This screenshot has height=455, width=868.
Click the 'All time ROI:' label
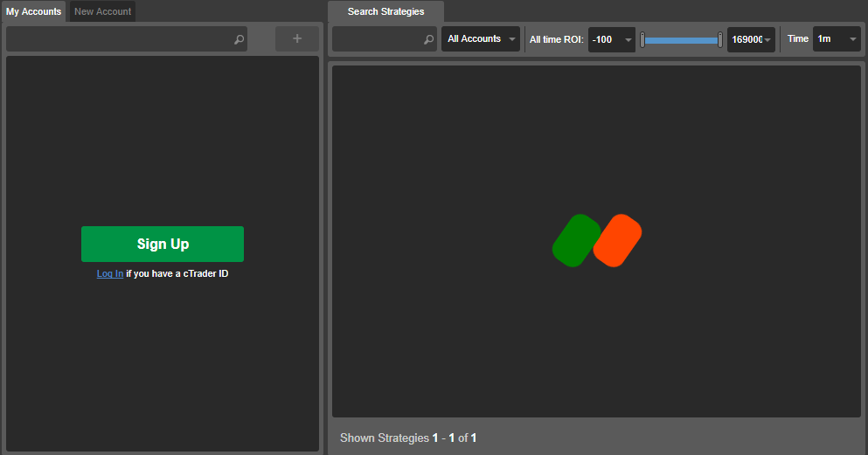pyautogui.click(x=556, y=39)
